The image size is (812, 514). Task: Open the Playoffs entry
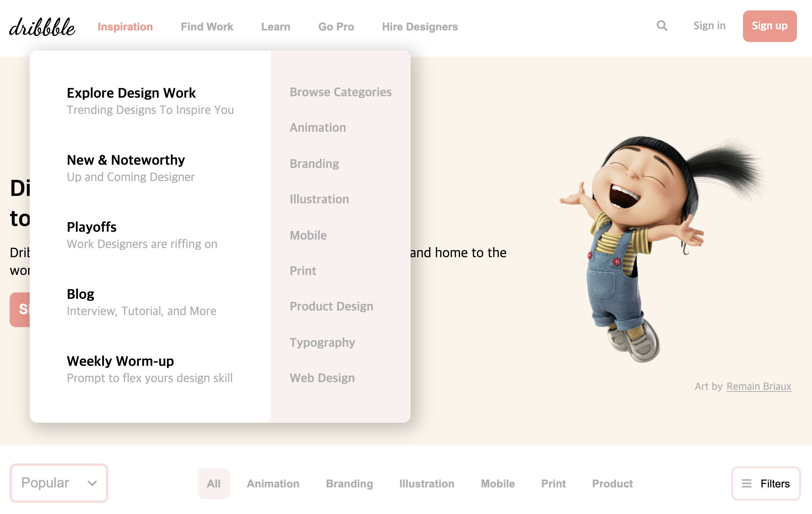coord(91,227)
